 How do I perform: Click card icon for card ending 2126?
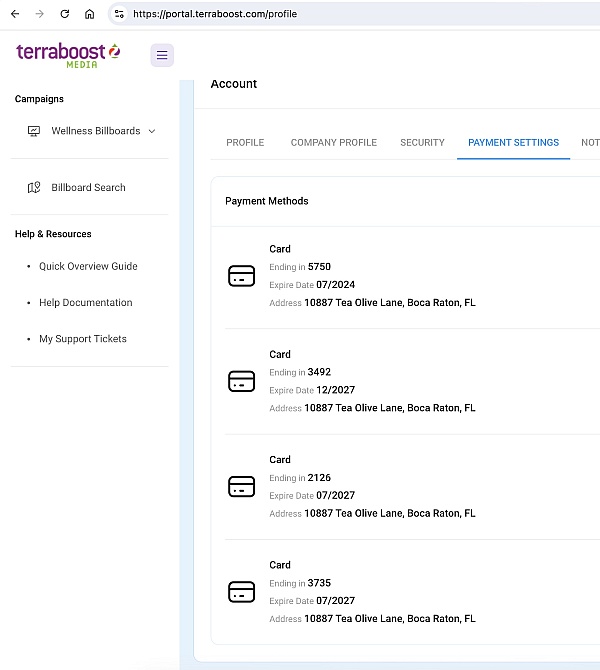(241, 486)
